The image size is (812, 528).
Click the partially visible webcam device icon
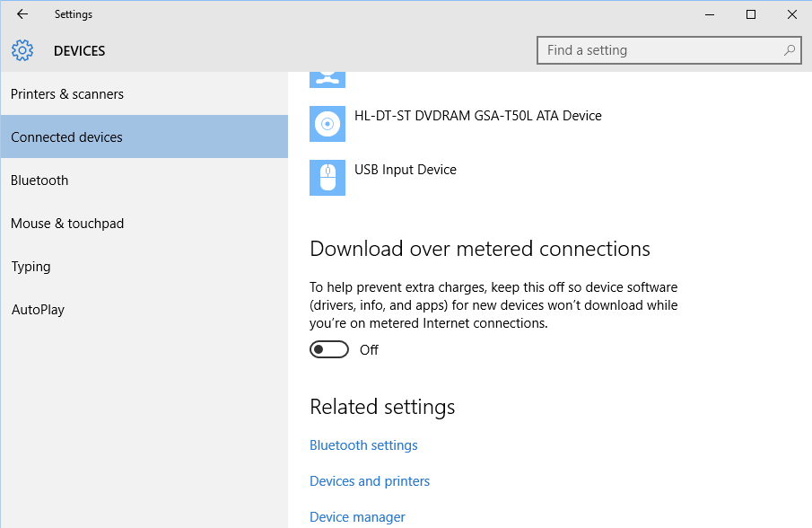click(327, 80)
